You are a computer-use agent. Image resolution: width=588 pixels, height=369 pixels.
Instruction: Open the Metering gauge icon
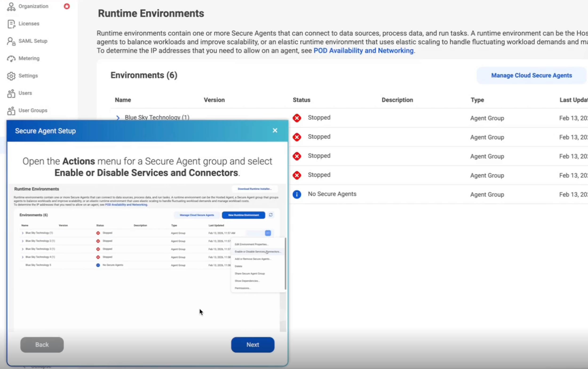[x=11, y=59]
